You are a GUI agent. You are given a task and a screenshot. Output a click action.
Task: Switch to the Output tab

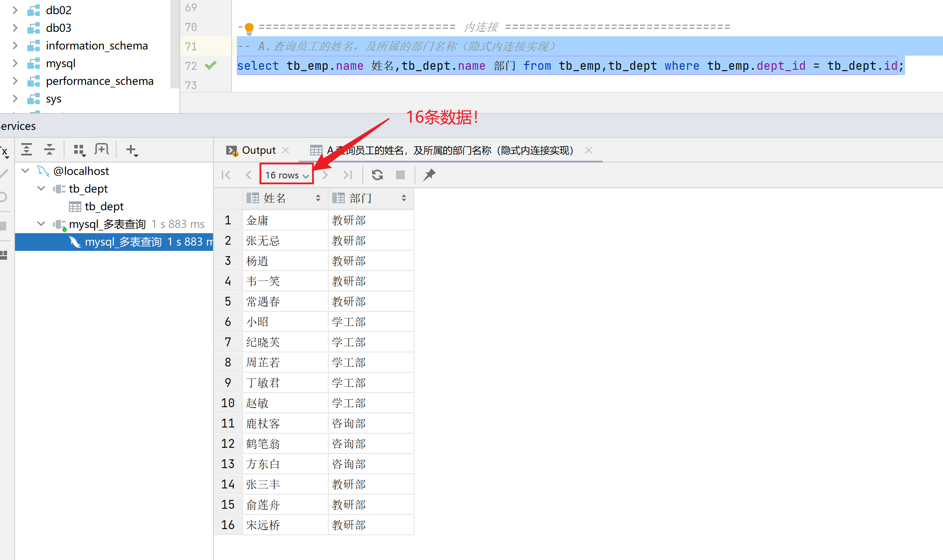click(x=258, y=150)
